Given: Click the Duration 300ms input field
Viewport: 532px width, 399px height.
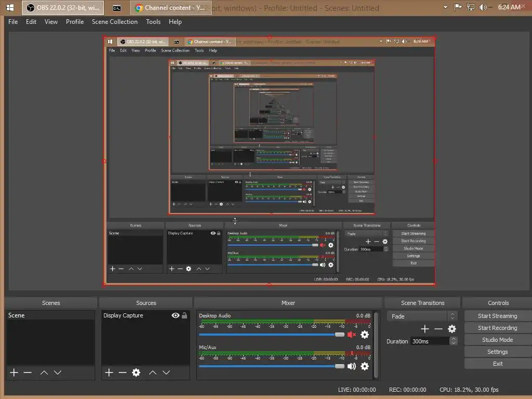Looking at the screenshot, I should [x=430, y=341].
